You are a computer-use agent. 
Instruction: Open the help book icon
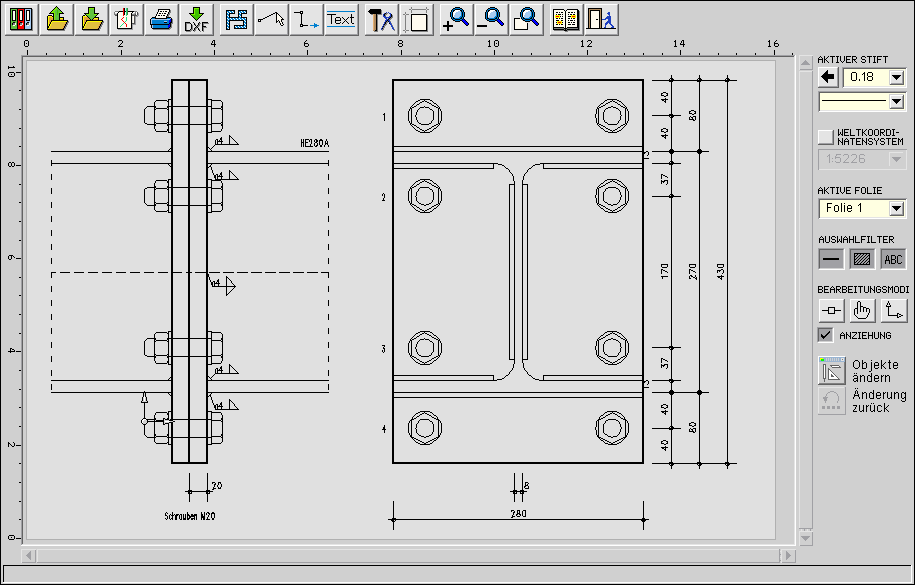click(x=566, y=19)
